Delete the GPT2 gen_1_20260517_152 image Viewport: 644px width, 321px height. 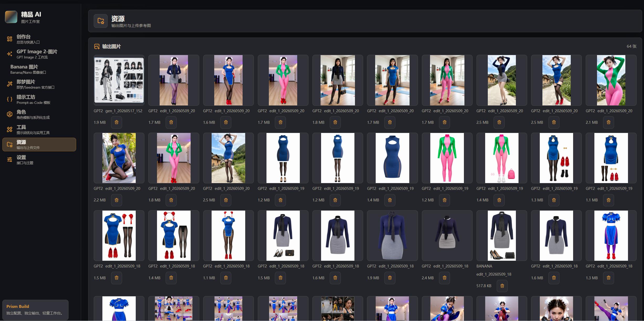pyautogui.click(x=117, y=122)
